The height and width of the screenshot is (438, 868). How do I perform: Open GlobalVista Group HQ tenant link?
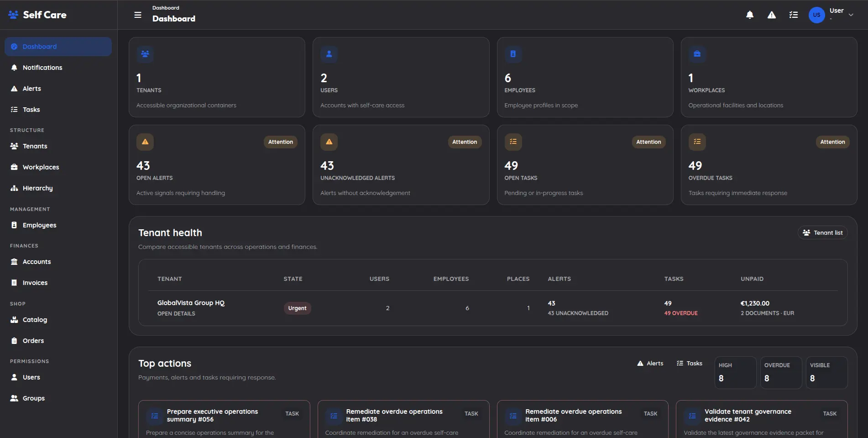[x=191, y=303]
